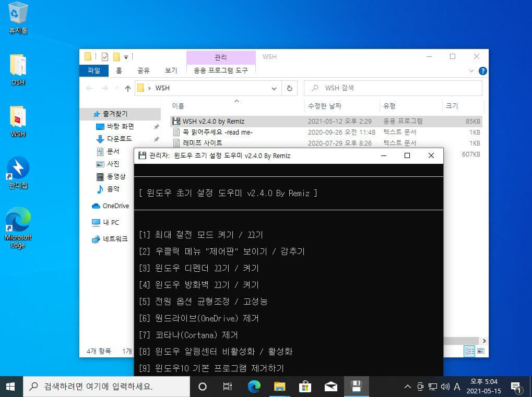Open the Recycle Bin desktop icon
This screenshot has height=397, width=532.
point(18,18)
